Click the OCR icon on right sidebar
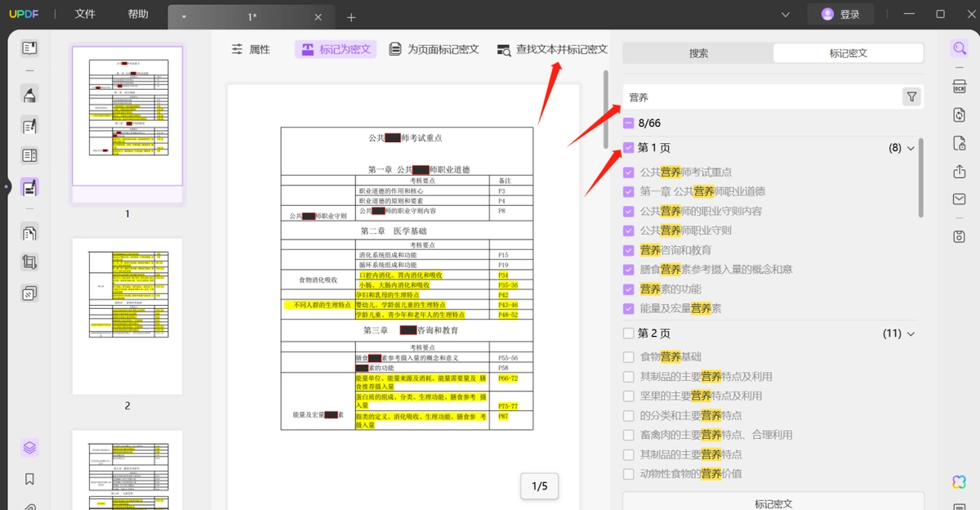 pos(959,87)
